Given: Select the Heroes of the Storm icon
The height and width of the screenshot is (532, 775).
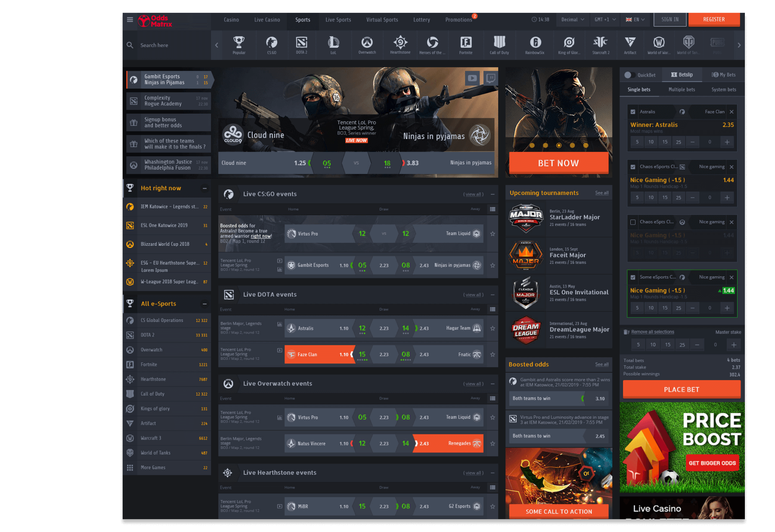Looking at the screenshot, I should tap(432, 45).
